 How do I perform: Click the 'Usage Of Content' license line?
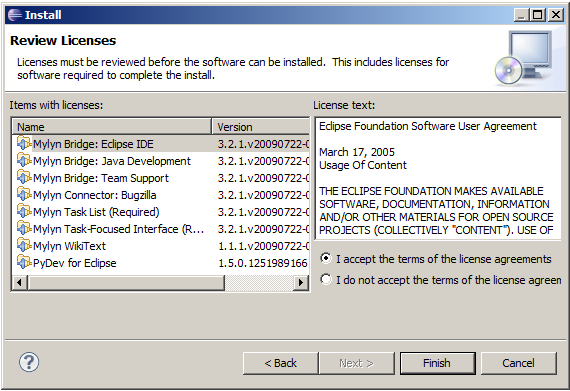point(363,165)
